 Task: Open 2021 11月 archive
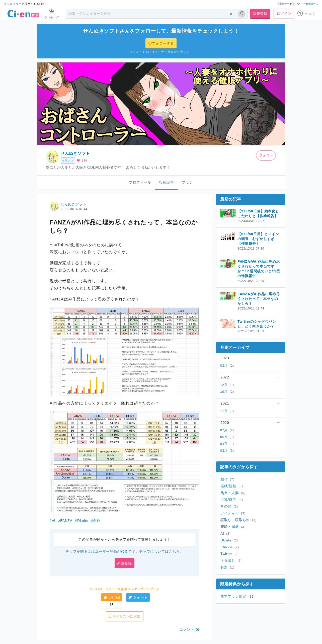pyautogui.click(x=224, y=411)
